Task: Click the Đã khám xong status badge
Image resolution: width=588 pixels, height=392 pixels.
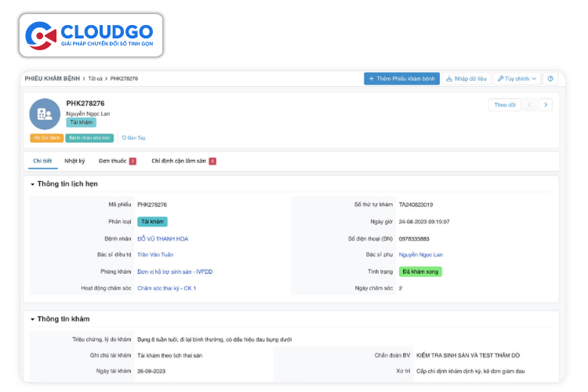Action: [420, 271]
